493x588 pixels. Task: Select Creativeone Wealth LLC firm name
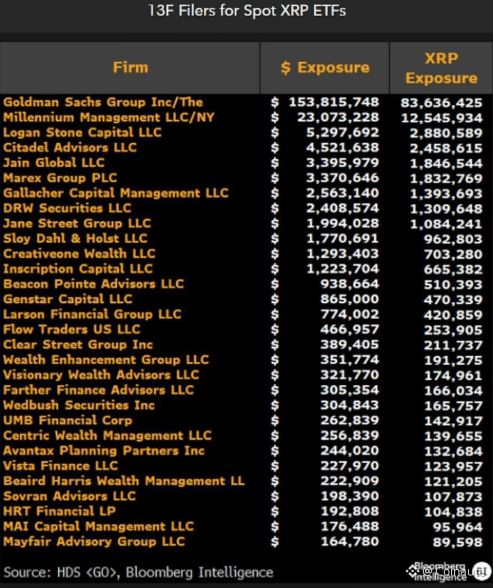tap(79, 254)
